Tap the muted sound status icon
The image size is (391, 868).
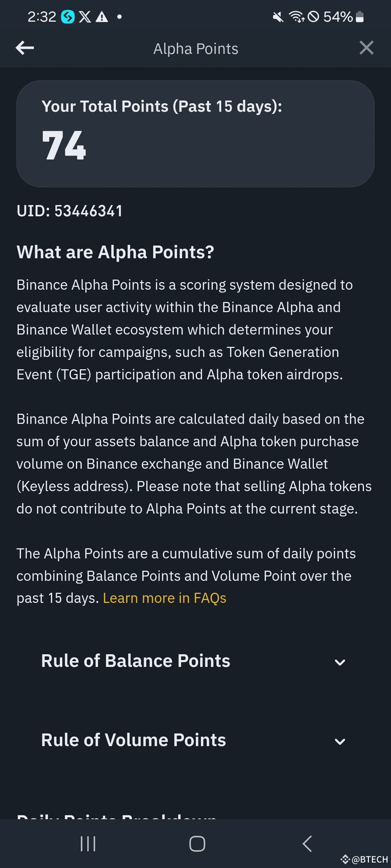278,17
